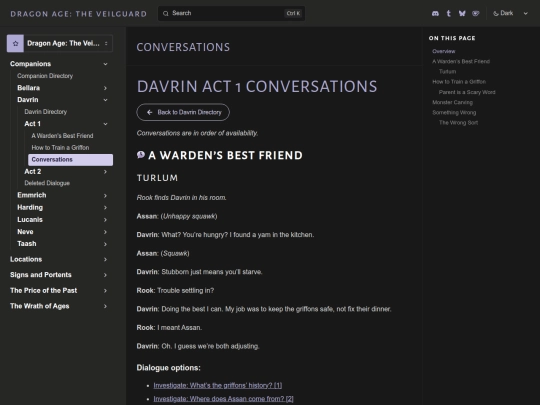Open the Bellara sidebar entry
Screen dimensions: 540x405
pyautogui.click(x=29, y=88)
